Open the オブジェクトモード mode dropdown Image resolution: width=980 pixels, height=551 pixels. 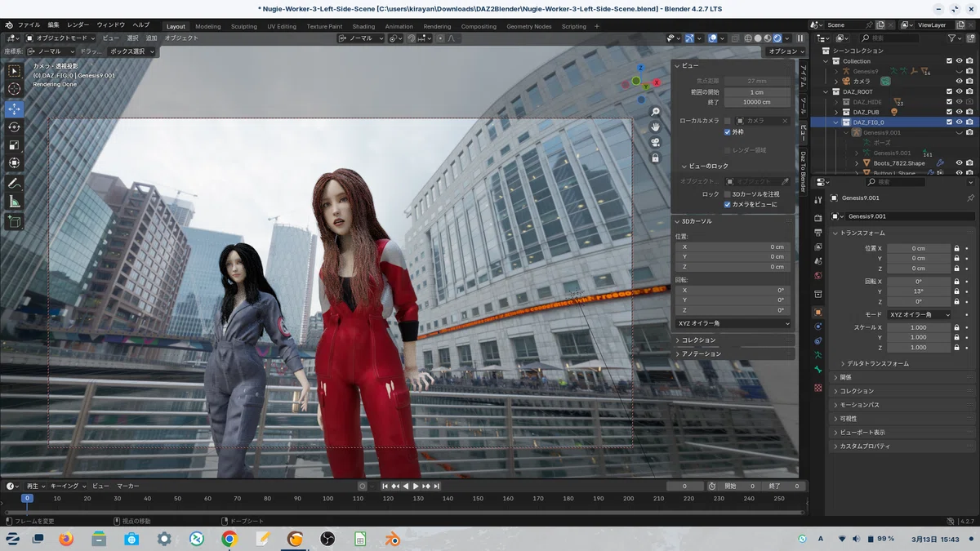coord(61,38)
